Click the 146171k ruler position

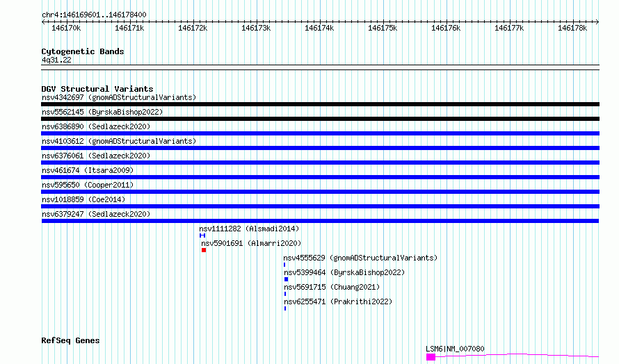(129, 28)
